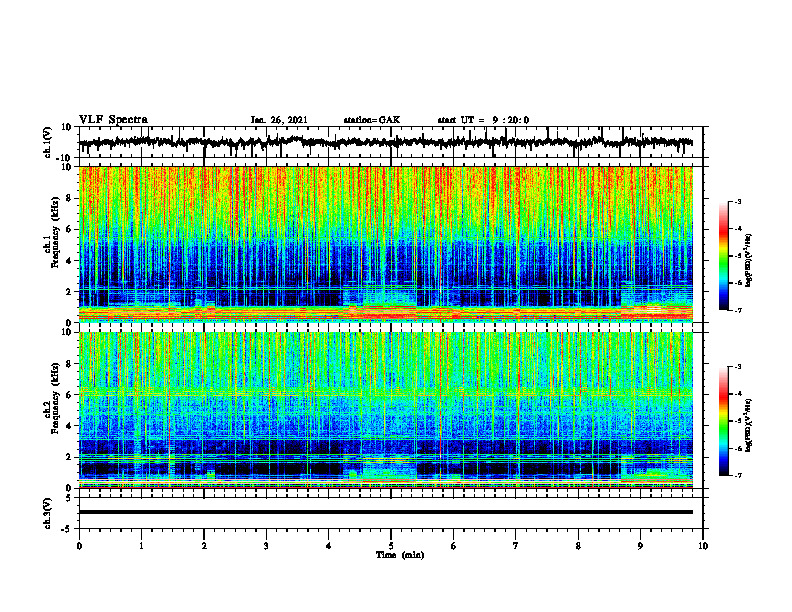
Task: Click the "4" tick on time axis
Action: 329,546
